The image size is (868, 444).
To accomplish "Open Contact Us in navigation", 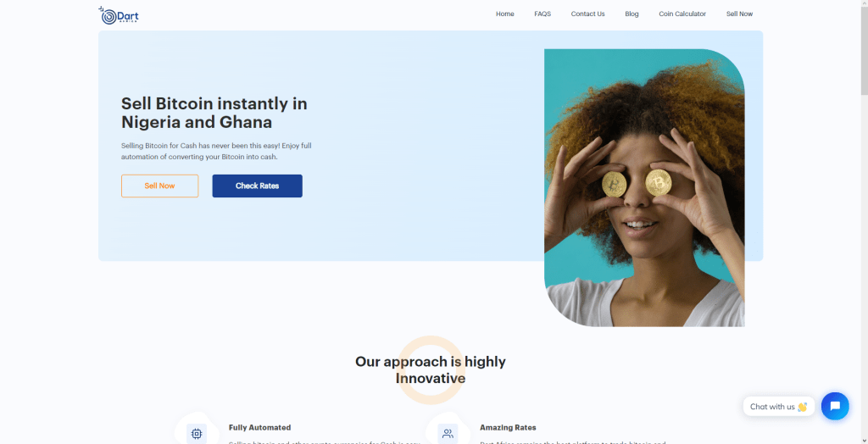I will tap(588, 14).
